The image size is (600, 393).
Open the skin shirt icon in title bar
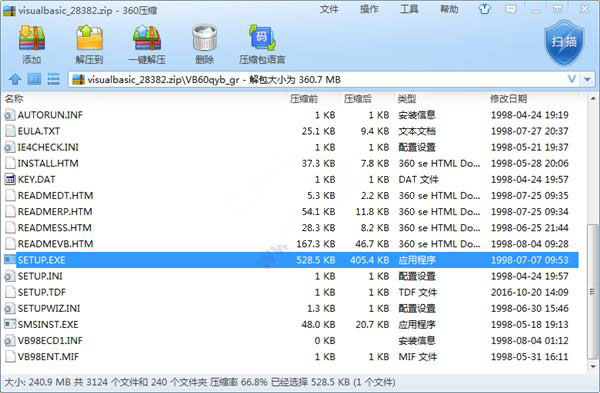pyautogui.click(x=485, y=9)
